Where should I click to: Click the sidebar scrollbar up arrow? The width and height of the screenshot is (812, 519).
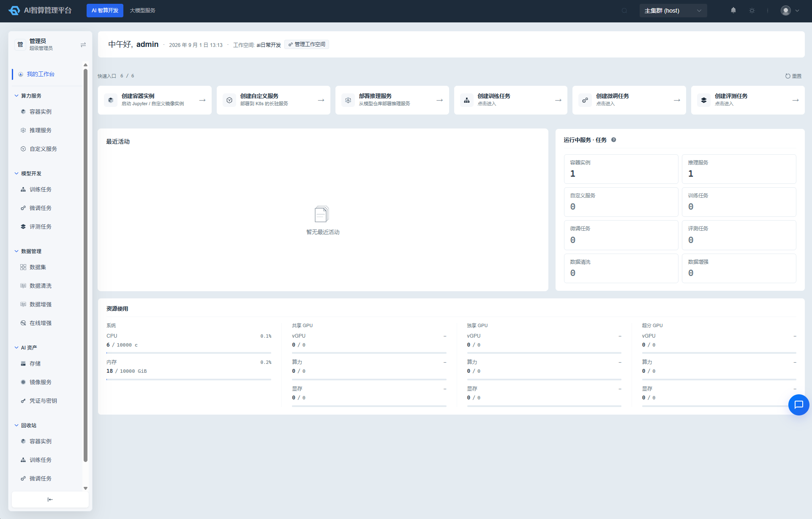[85, 65]
